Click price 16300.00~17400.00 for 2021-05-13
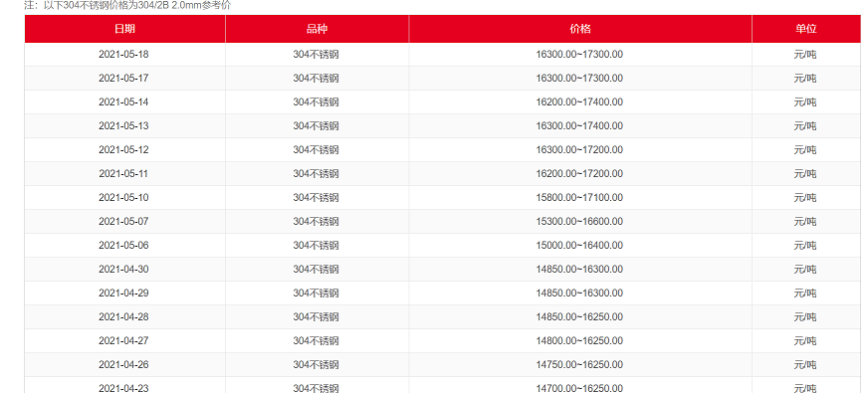Viewport: 868px width, 393px height. [579, 126]
